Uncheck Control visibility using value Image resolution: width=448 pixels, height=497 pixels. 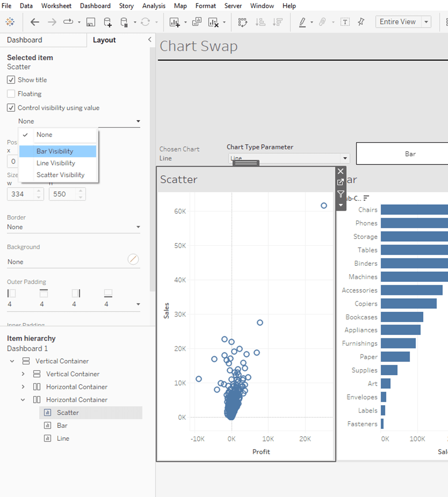tap(11, 108)
